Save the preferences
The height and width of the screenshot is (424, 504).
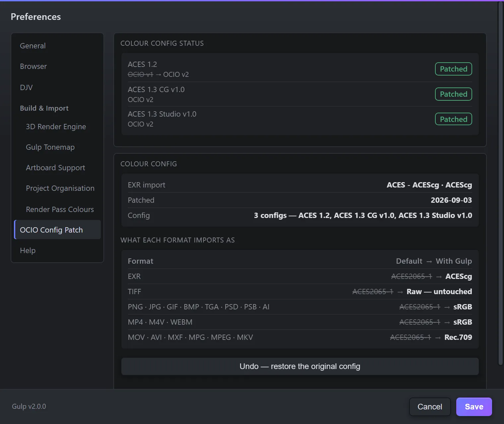click(474, 407)
